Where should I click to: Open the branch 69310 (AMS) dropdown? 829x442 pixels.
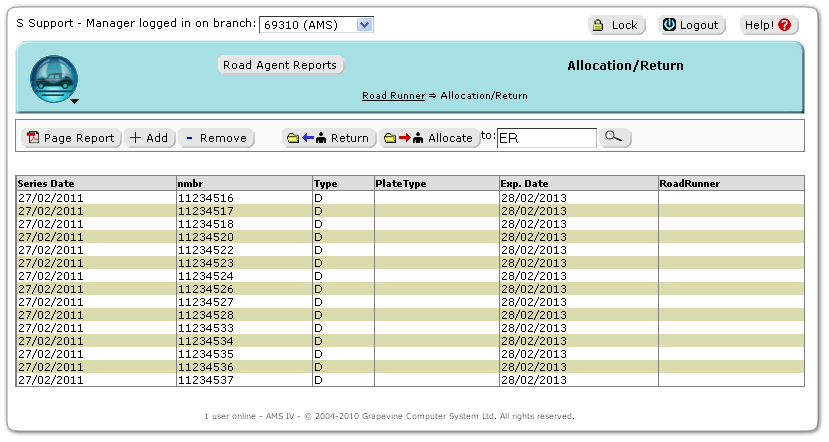[315, 25]
